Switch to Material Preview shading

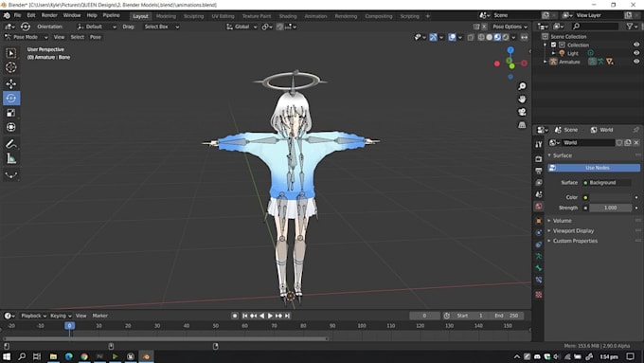coord(497,37)
